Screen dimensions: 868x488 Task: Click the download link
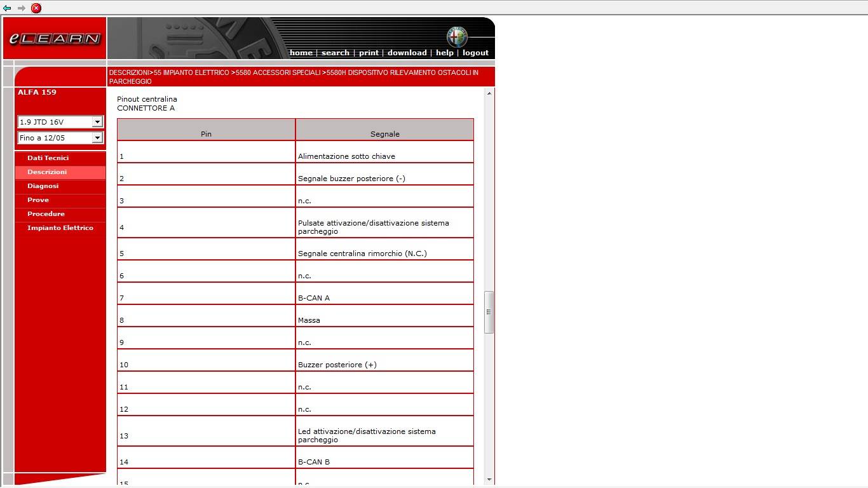pos(407,53)
